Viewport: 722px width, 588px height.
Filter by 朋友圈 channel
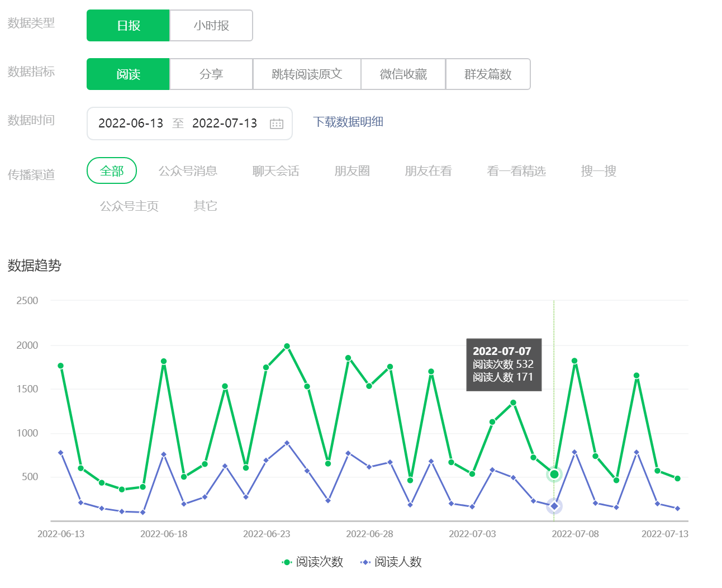pyautogui.click(x=352, y=171)
